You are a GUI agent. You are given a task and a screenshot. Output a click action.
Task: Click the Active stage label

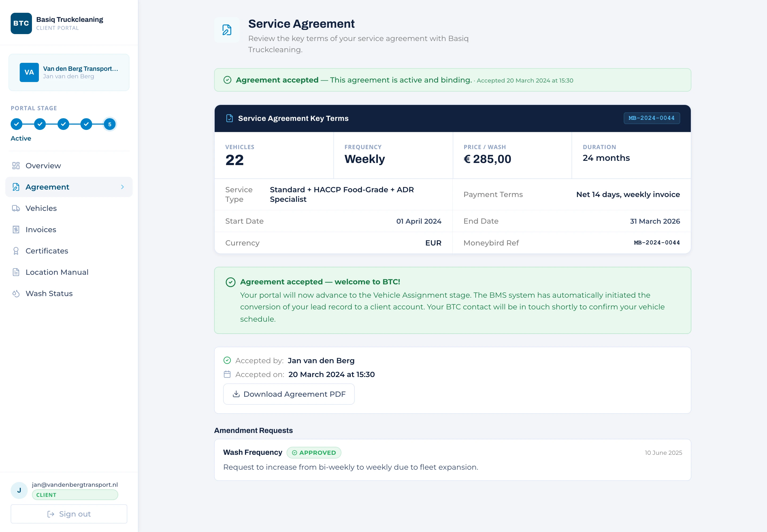tap(21, 138)
